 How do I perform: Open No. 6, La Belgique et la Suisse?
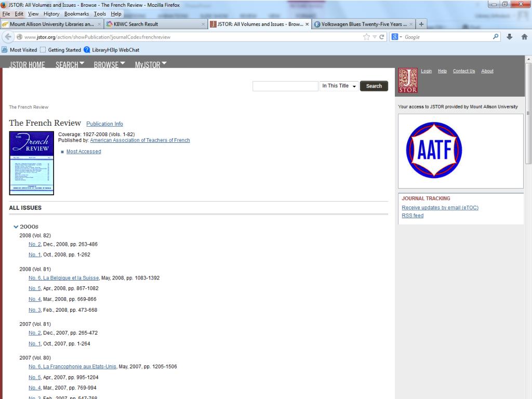point(64,278)
